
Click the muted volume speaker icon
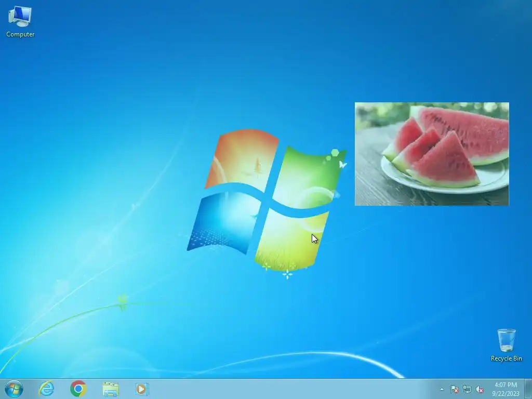(480, 389)
